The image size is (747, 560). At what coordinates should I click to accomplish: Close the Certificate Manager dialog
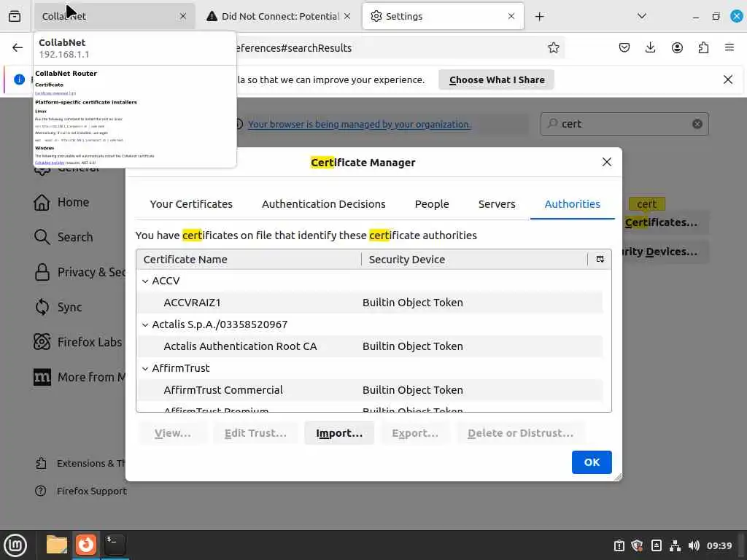tap(606, 162)
